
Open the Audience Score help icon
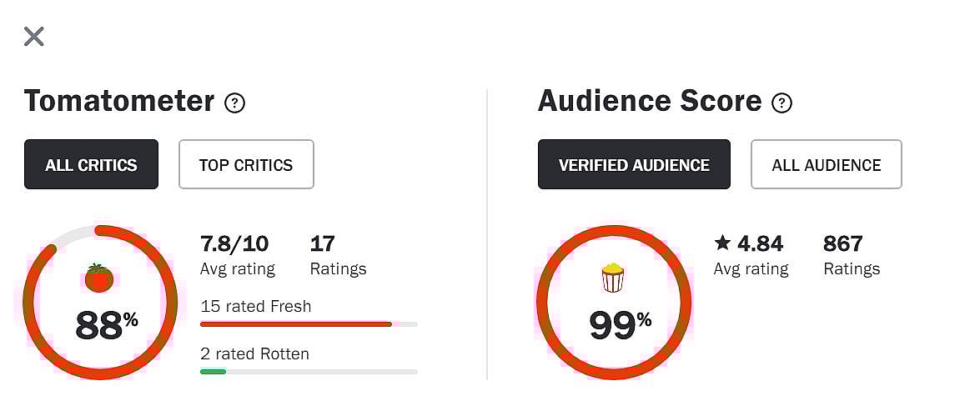coord(781,103)
